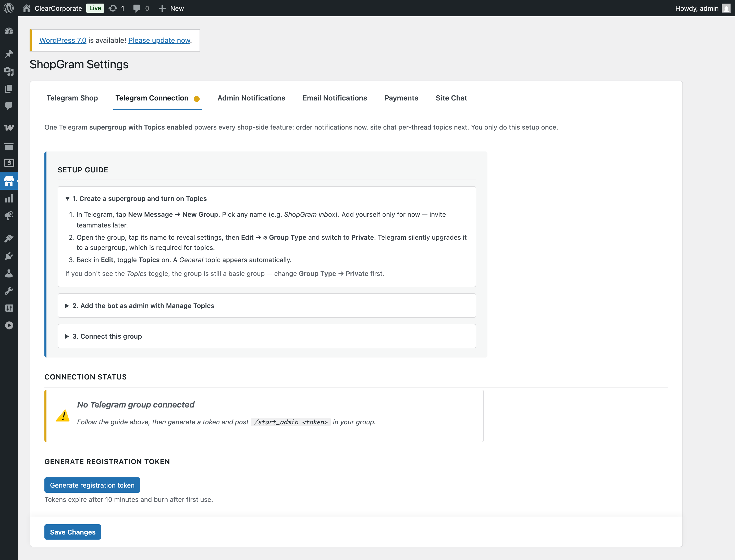Collapse the admin sidebar menu
Image resolution: width=735 pixels, height=560 pixels.
pyautogui.click(x=9, y=325)
